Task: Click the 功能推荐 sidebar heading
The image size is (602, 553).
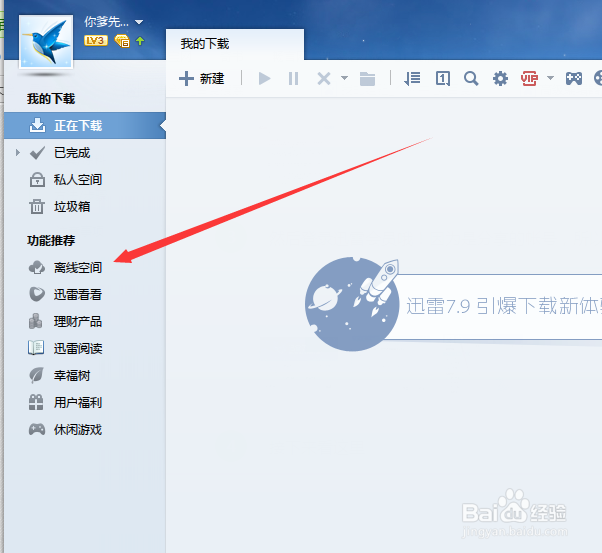Action: click(x=51, y=240)
